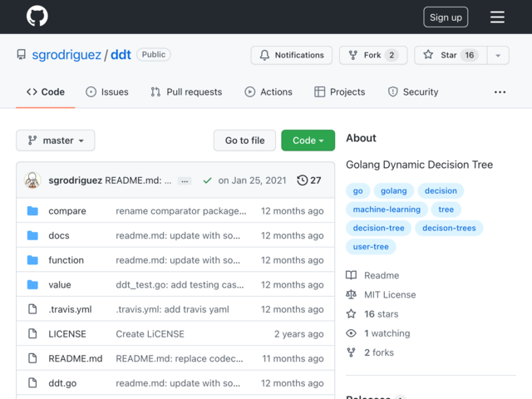View the 1 watching link
Viewport: 532px width, 399px height.
coord(378,333)
